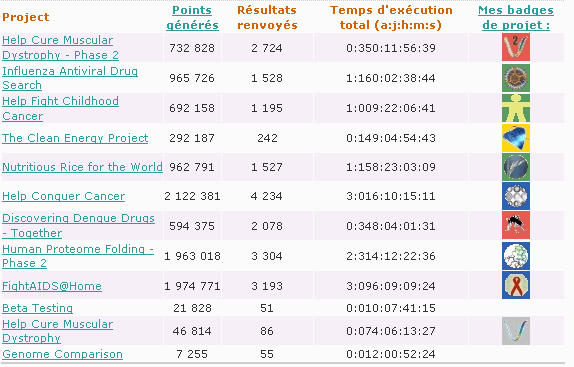Sort by Points générés column header
Viewport: 574px width, 367px height.
pos(192,18)
